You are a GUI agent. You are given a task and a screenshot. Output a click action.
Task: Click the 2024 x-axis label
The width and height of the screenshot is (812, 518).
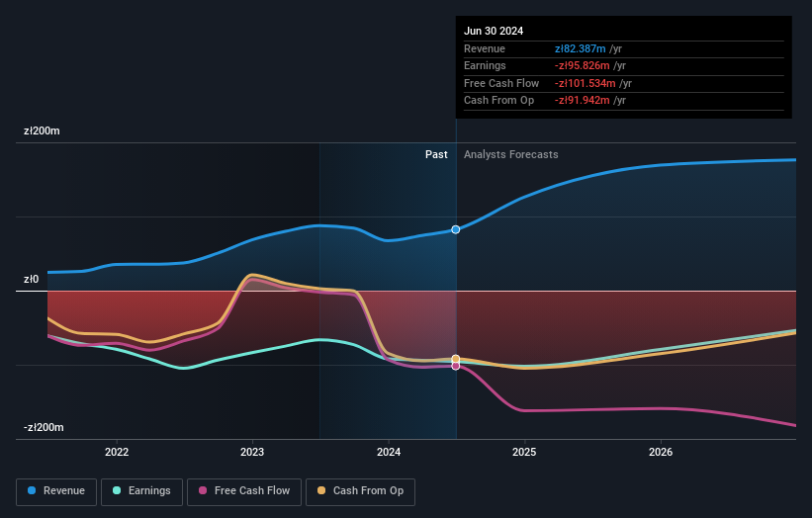coord(389,453)
